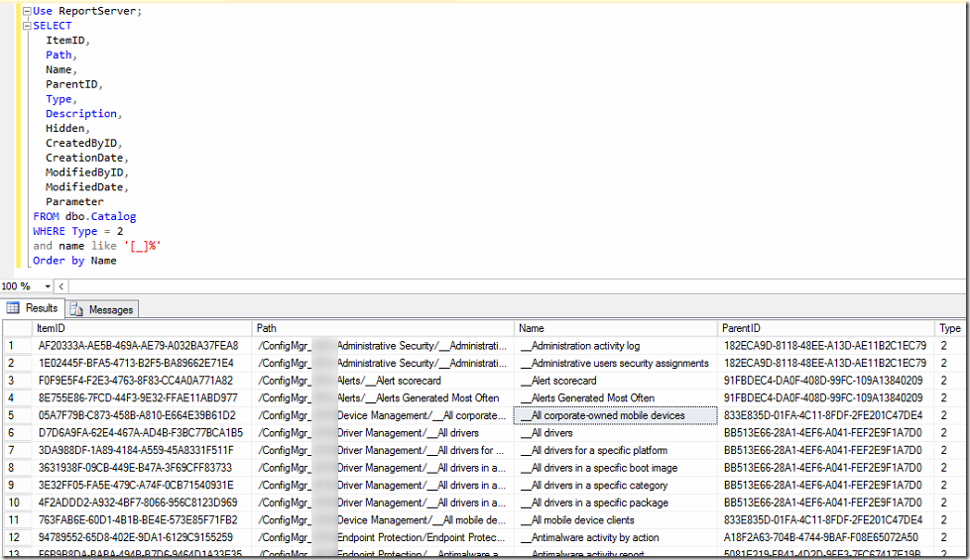Click the __Antimalware activity by action cell

pyautogui.click(x=594, y=537)
